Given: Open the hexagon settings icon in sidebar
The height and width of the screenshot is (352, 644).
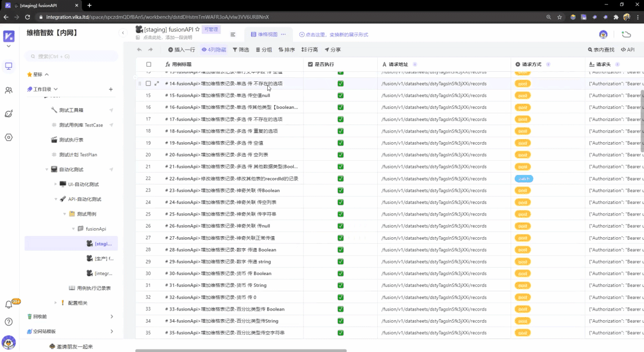Looking at the screenshot, I should click(9, 137).
